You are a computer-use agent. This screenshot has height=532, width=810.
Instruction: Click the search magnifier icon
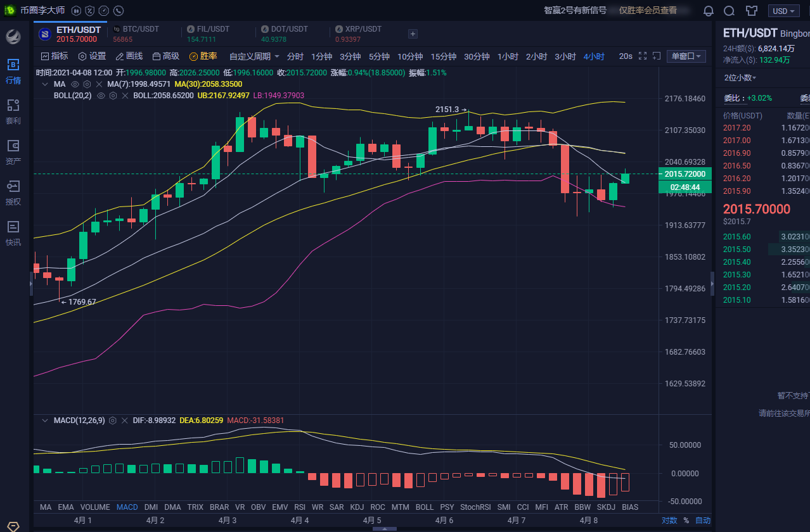(730, 11)
